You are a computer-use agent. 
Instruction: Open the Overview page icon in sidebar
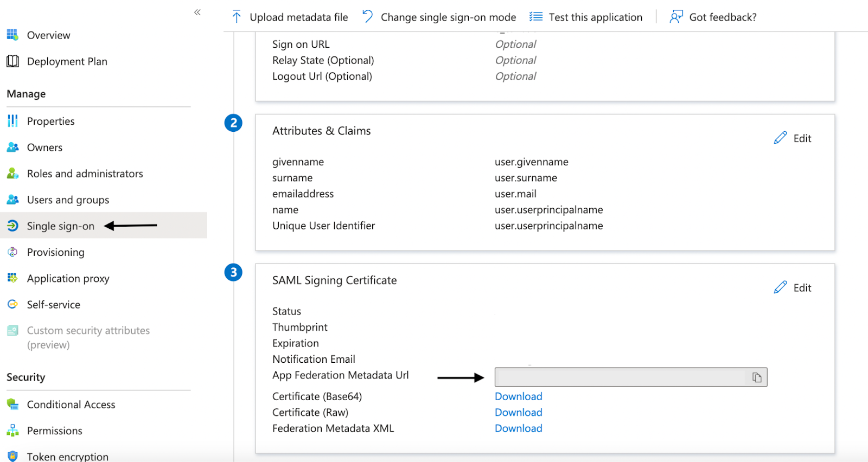(x=12, y=35)
